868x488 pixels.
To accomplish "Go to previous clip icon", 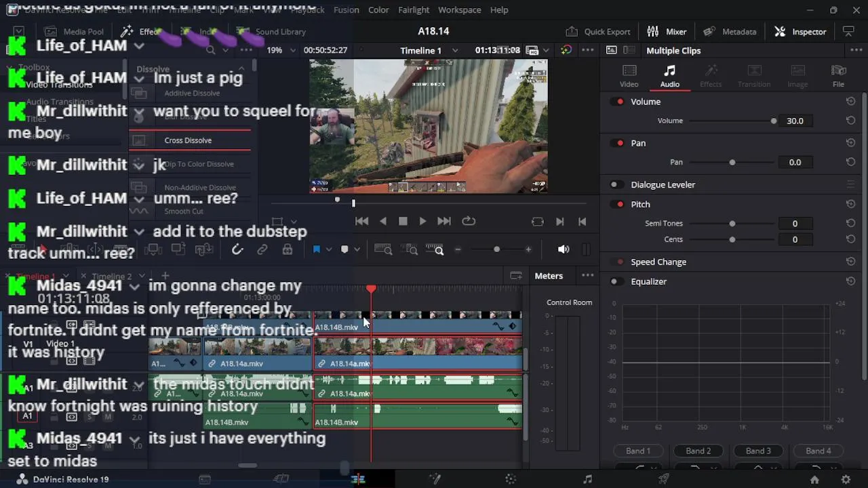I will 582,221.
